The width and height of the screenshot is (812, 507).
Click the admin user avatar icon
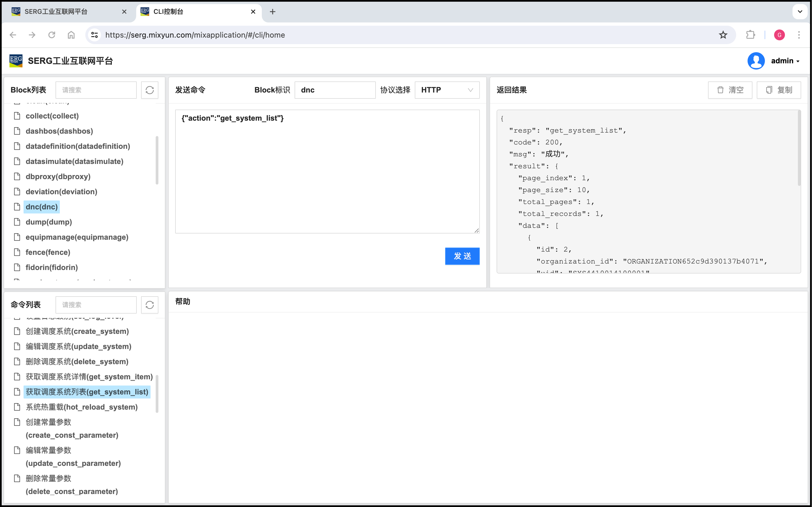pos(756,61)
